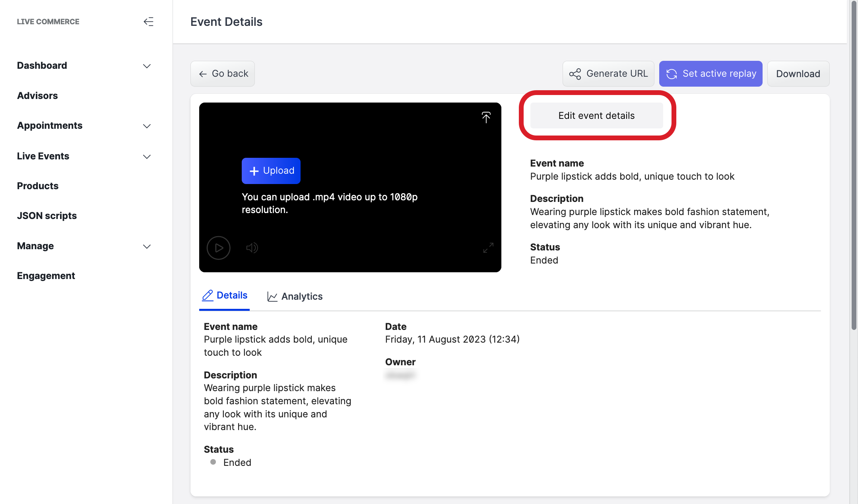Open the Advisors sidebar item

(37, 95)
